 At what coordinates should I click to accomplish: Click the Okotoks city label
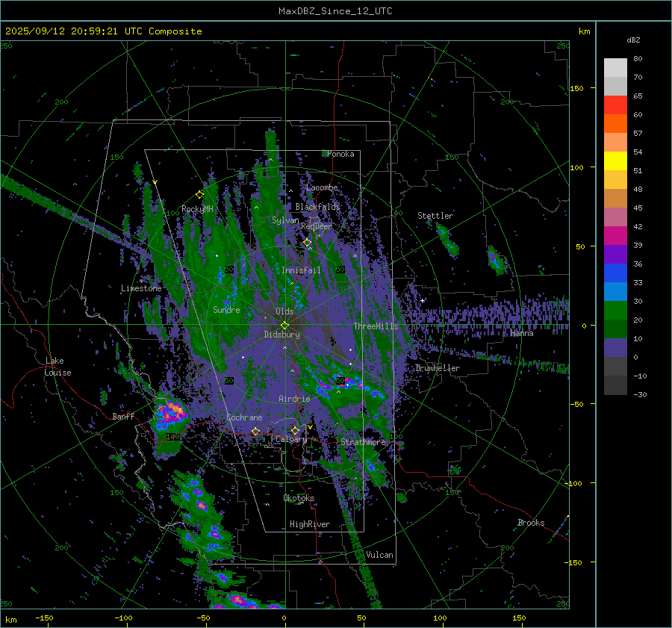[299, 498]
